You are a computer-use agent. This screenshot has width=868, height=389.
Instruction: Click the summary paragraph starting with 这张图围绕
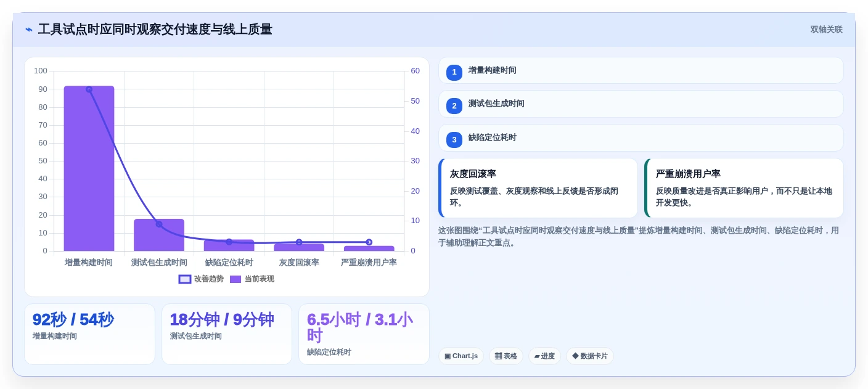click(x=640, y=236)
